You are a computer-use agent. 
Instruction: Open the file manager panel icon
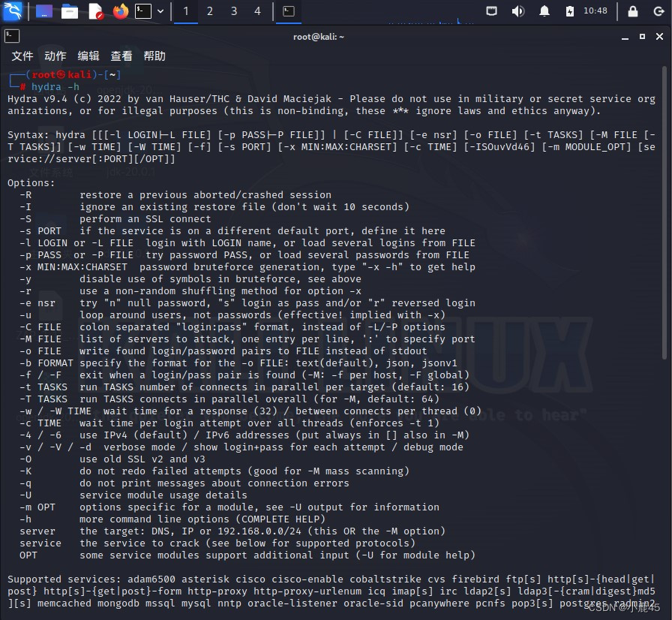click(x=70, y=11)
